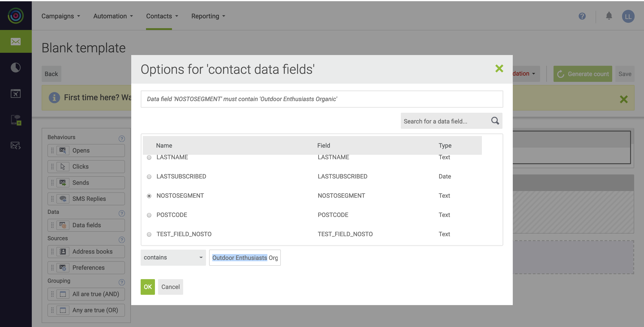
Task: Click the Save button
Action: click(x=625, y=74)
